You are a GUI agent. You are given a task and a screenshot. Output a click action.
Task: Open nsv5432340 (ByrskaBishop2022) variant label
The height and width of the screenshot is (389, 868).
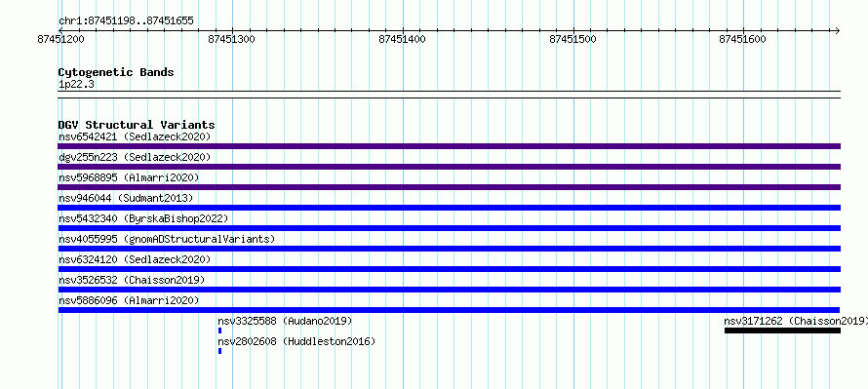(143, 218)
